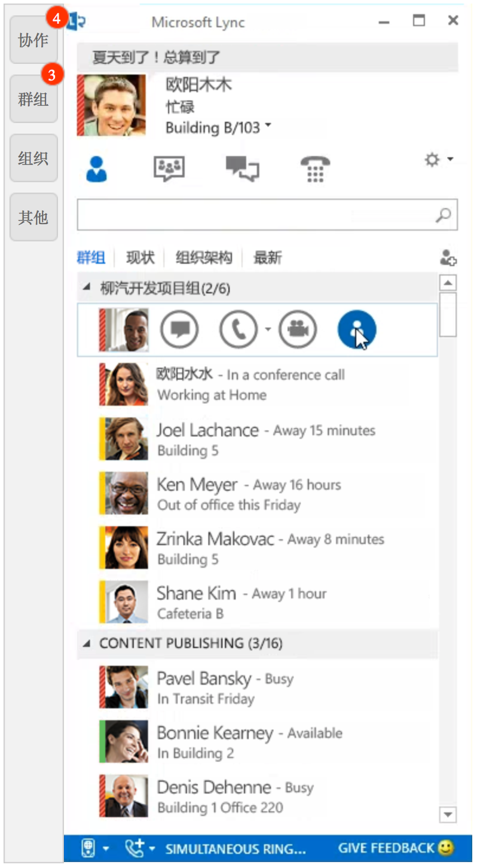Open the persistent chat rooms icon
Screen dimensions: 477x868
(169, 169)
